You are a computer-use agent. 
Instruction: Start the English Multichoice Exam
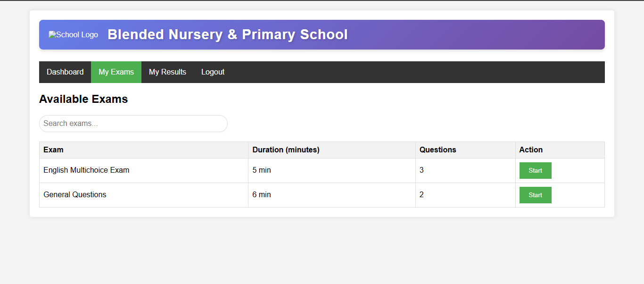click(535, 171)
